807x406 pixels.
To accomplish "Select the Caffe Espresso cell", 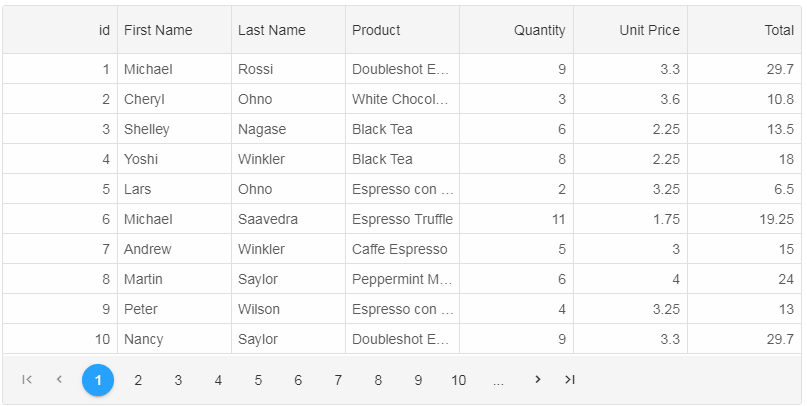I will pyautogui.click(x=400, y=249).
